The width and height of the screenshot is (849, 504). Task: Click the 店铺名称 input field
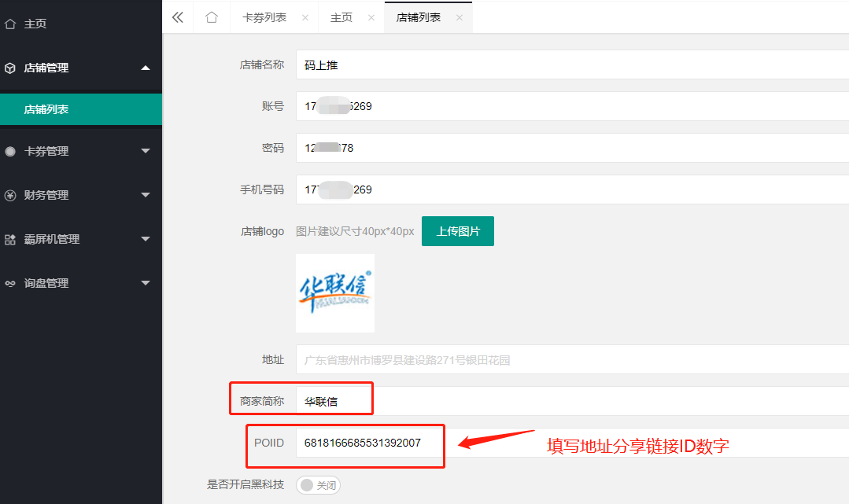click(x=572, y=65)
